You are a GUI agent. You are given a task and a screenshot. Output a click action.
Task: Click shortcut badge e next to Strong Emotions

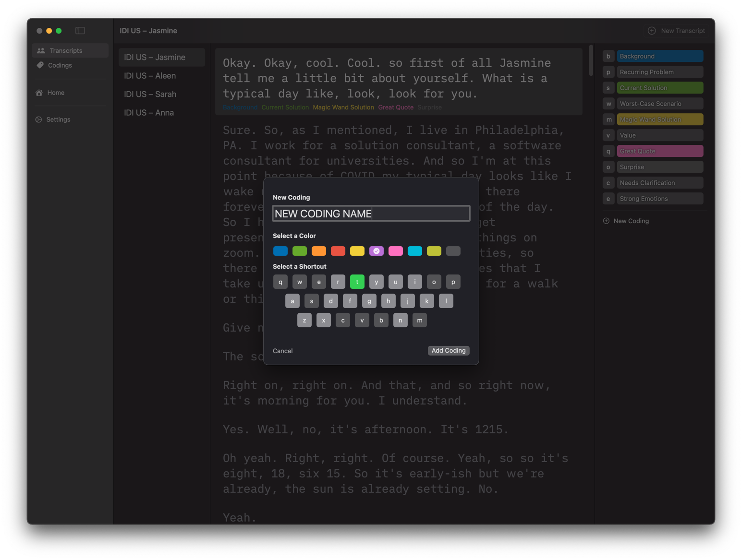tap(608, 199)
